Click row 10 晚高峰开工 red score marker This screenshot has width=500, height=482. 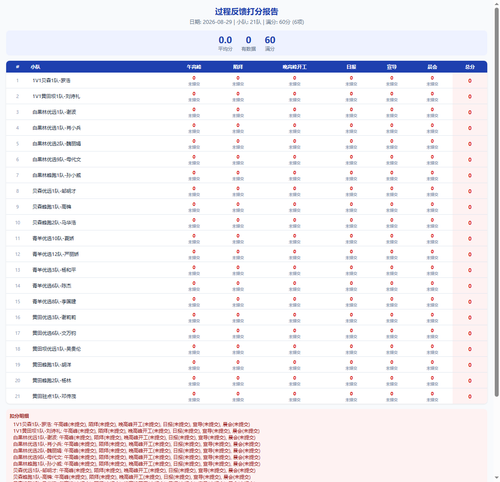tap(294, 220)
